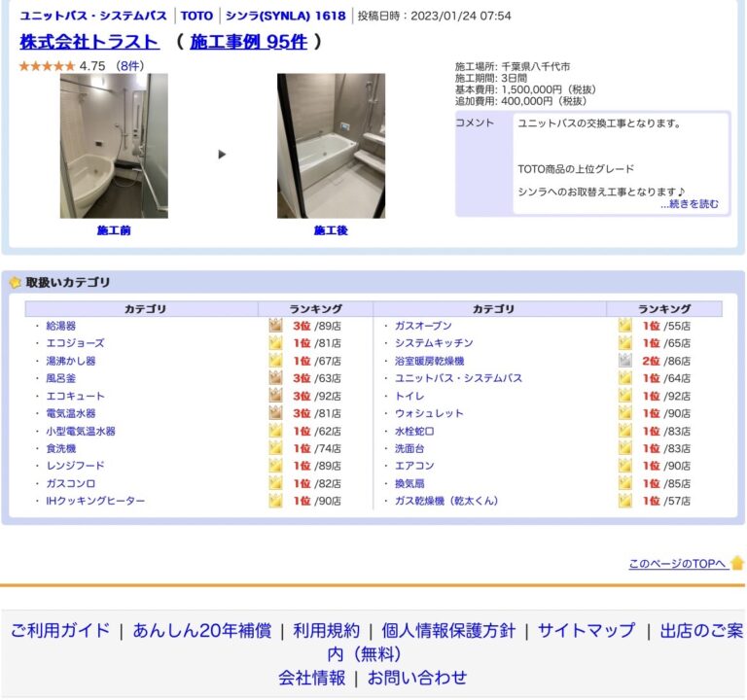Click gold crown icon in 洗面台 row
The height and width of the screenshot is (700, 747).
point(625,447)
